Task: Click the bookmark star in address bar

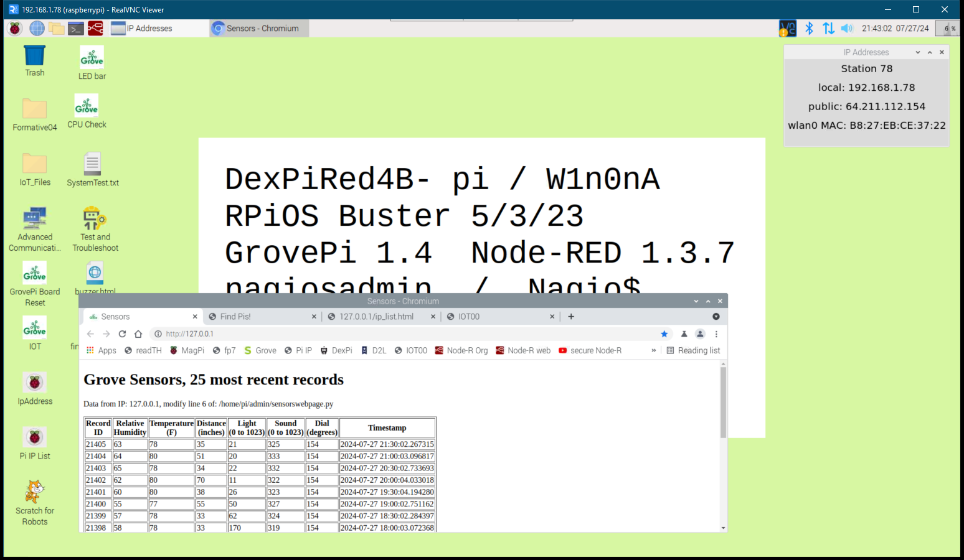Action: coord(664,334)
